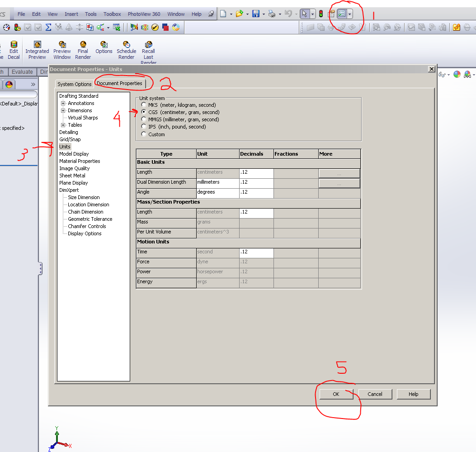This screenshot has width=476, height=452.
Task: Click the More button for Length row
Action: (339, 173)
